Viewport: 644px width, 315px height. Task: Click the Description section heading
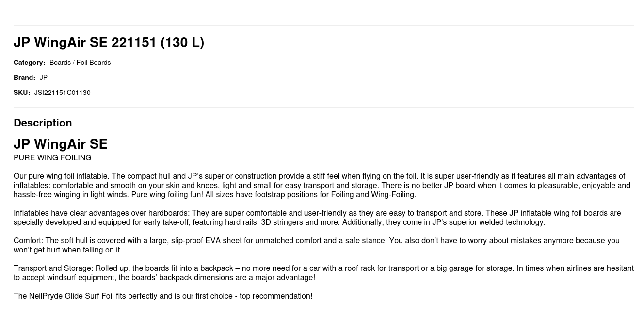pyautogui.click(x=43, y=123)
